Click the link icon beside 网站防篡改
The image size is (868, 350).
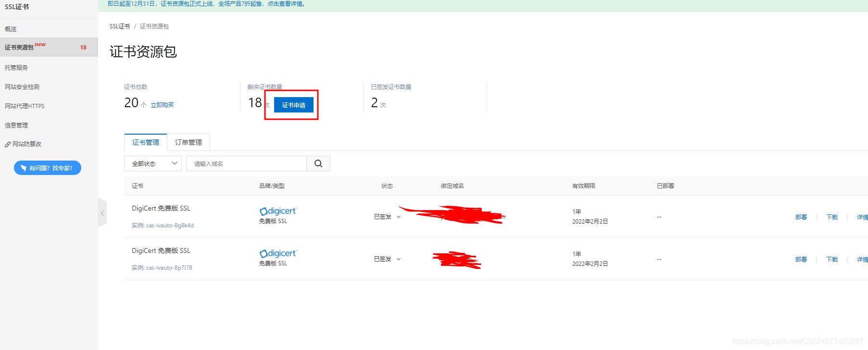8,144
